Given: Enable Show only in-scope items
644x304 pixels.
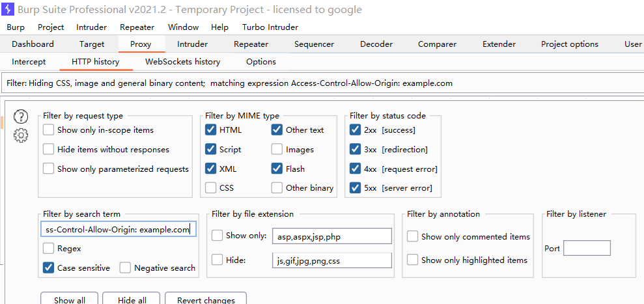Looking at the screenshot, I should tap(48, 130).
